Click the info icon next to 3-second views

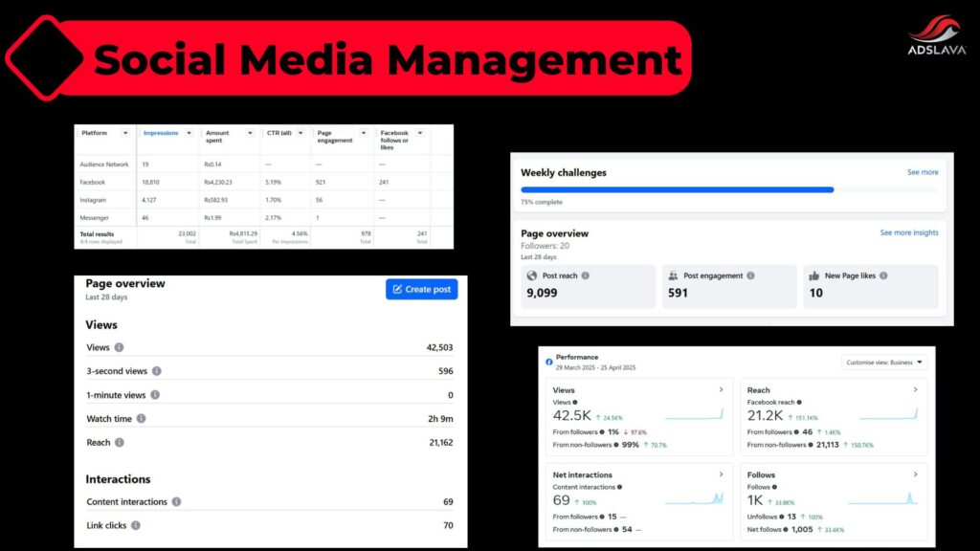pyautogui.click(x=156, y=371)
